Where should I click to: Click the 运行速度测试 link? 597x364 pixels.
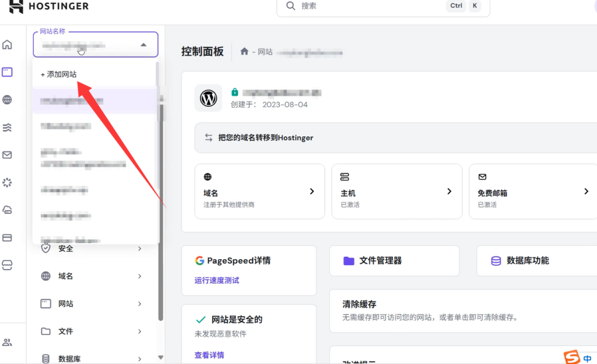(x=217, y=281)
